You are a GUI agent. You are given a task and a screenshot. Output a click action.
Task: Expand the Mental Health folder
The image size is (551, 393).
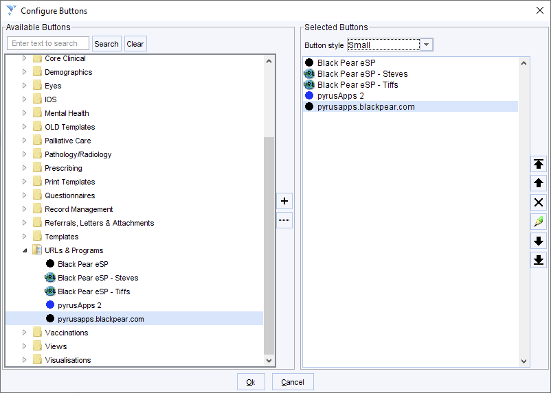pos(24,113)
